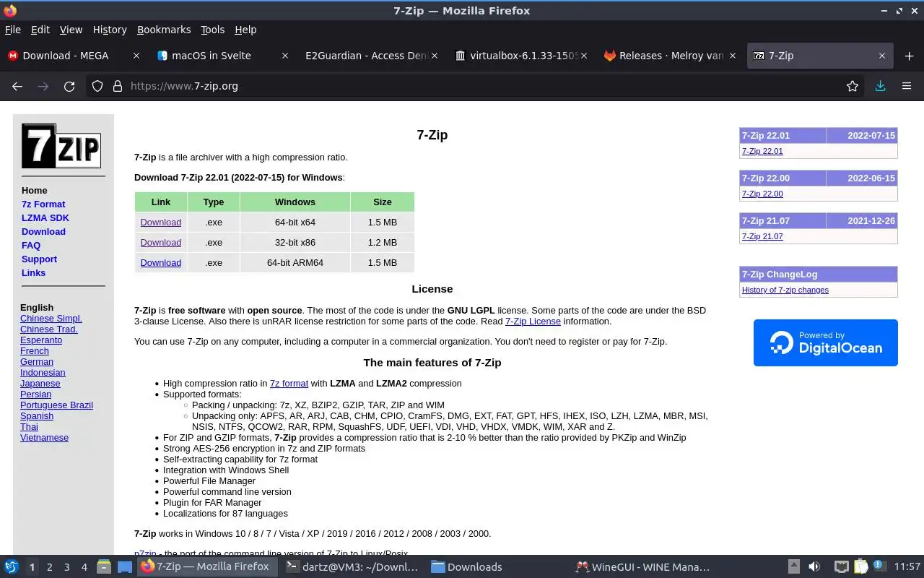Open the shield tracking protection icon

tap(98, 86)
